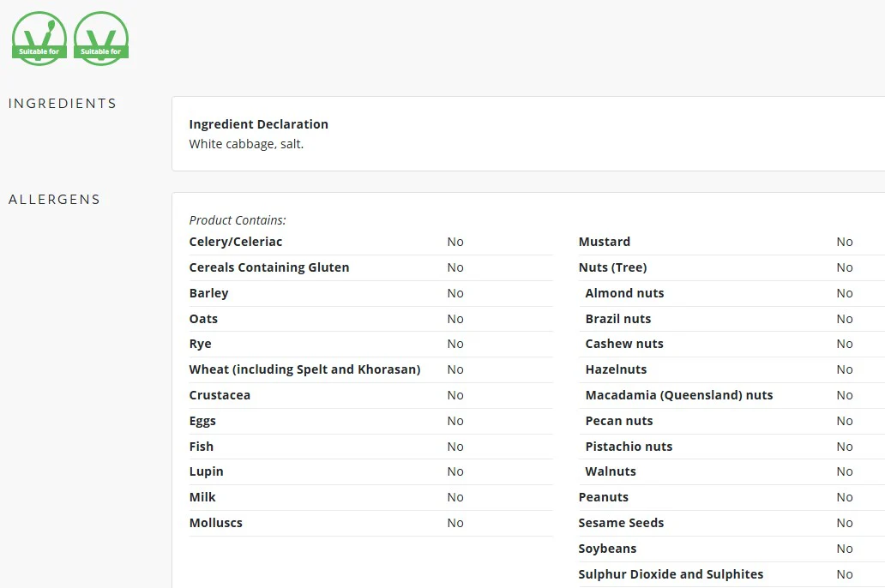Click the Sesame Seeds allergen label
Image resolution: width=885 pixels, height=588 pixels.
pos(621,523)
